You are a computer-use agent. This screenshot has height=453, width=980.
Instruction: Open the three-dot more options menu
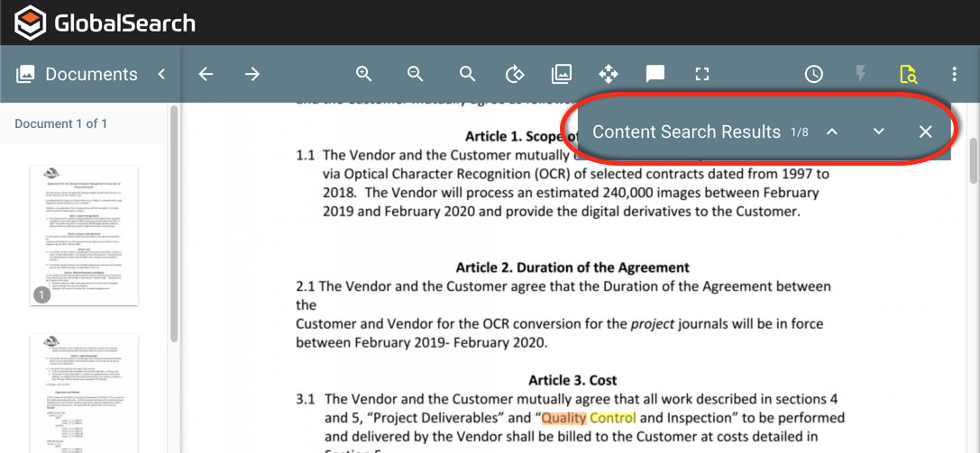pyautogui.click(x=954, y=74)
